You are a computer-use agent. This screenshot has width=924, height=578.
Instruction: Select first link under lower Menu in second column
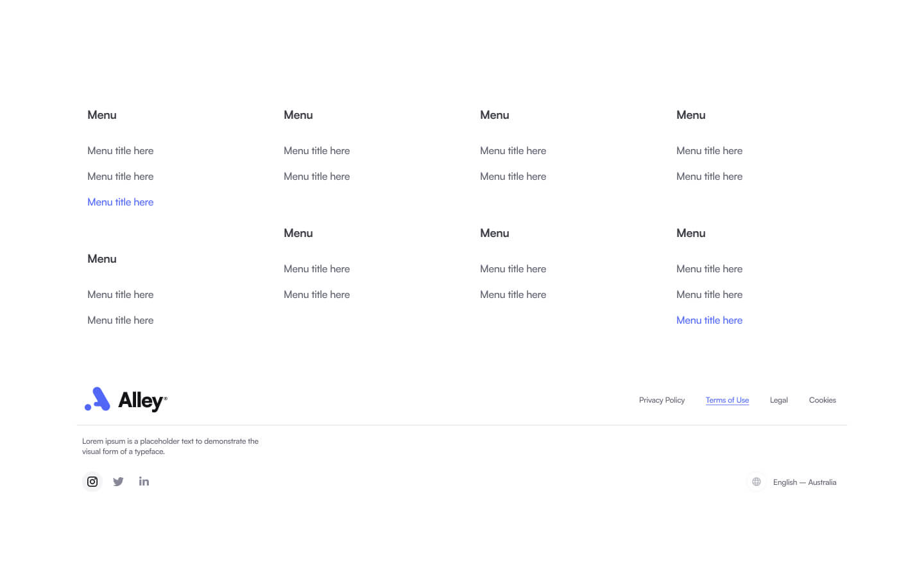(317, 269)
